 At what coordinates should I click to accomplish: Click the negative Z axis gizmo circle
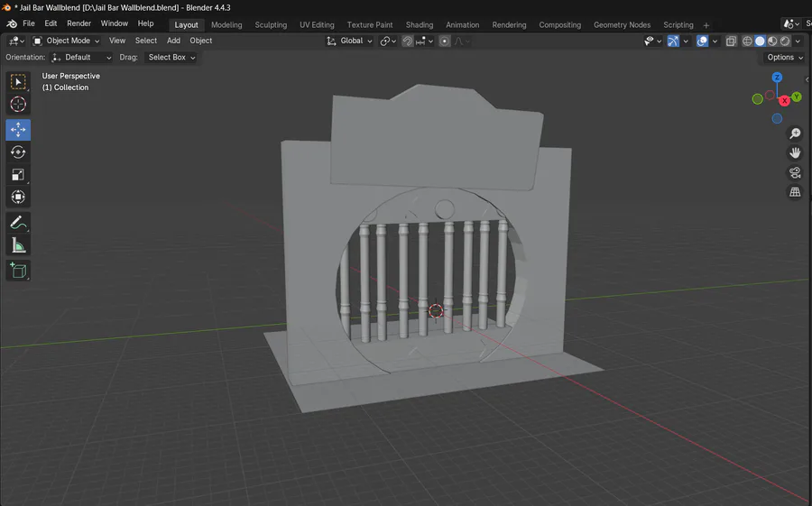777,118
